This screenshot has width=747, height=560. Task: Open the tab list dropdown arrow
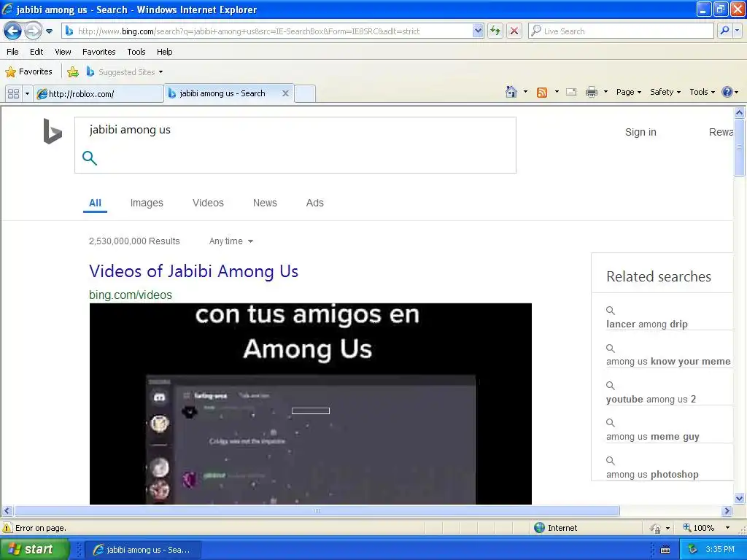(27, 93)
